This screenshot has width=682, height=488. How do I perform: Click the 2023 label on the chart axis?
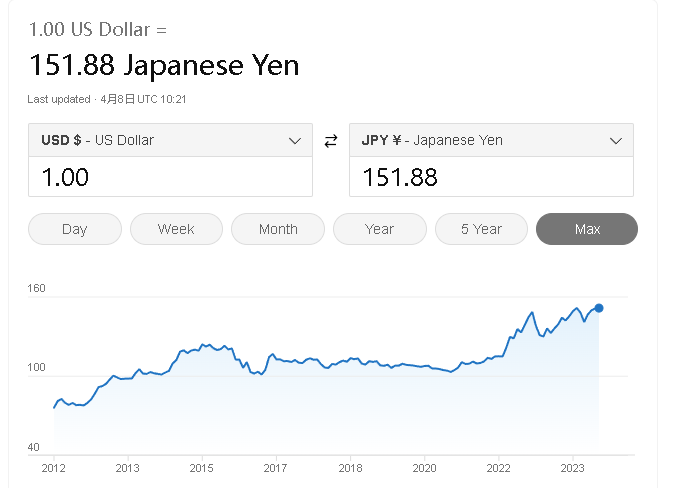572,468
